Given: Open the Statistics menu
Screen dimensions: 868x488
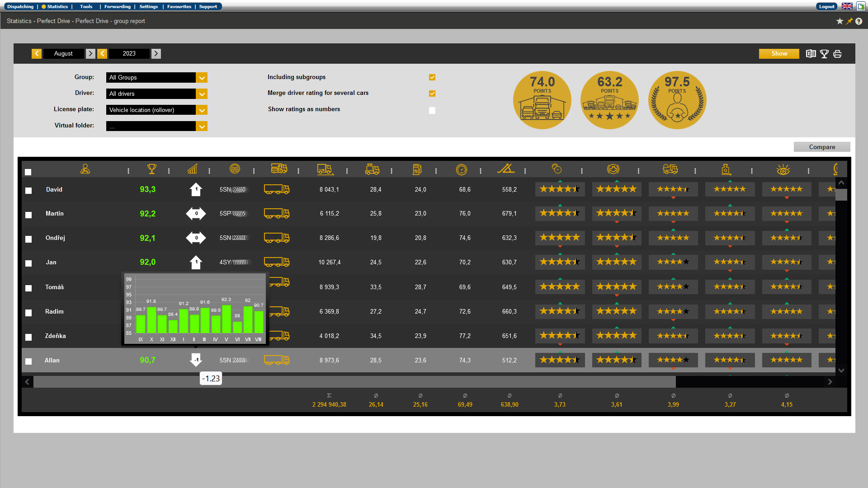Looking at the screenshot, I should [x=57, y=7].
